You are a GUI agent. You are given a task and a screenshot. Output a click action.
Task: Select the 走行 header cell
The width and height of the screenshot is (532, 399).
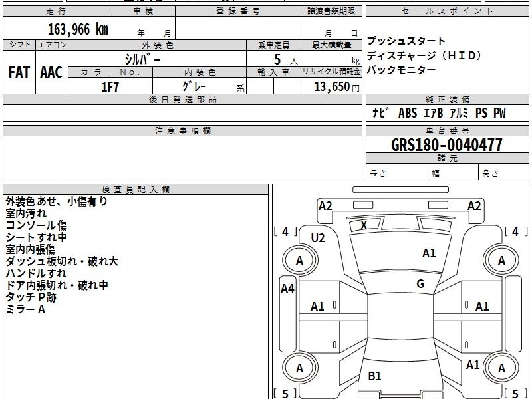click(x=57, y=11)
